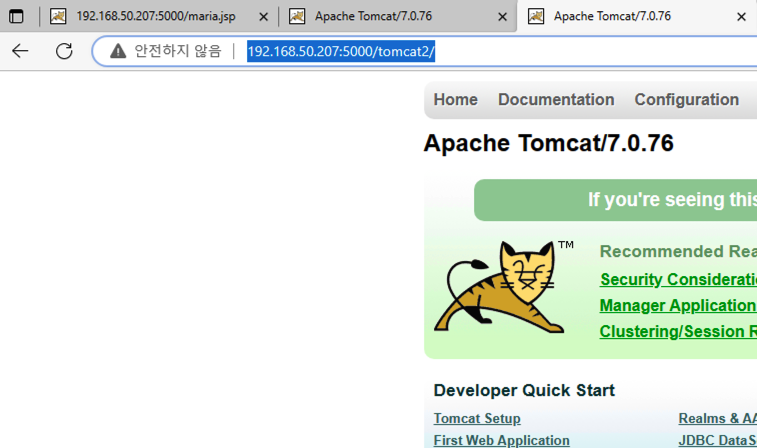This screenshot has width=757, height=448.
Task: Click the 'Apache Tomcat/7.0.76' page heading
Action: click(548, 143)
